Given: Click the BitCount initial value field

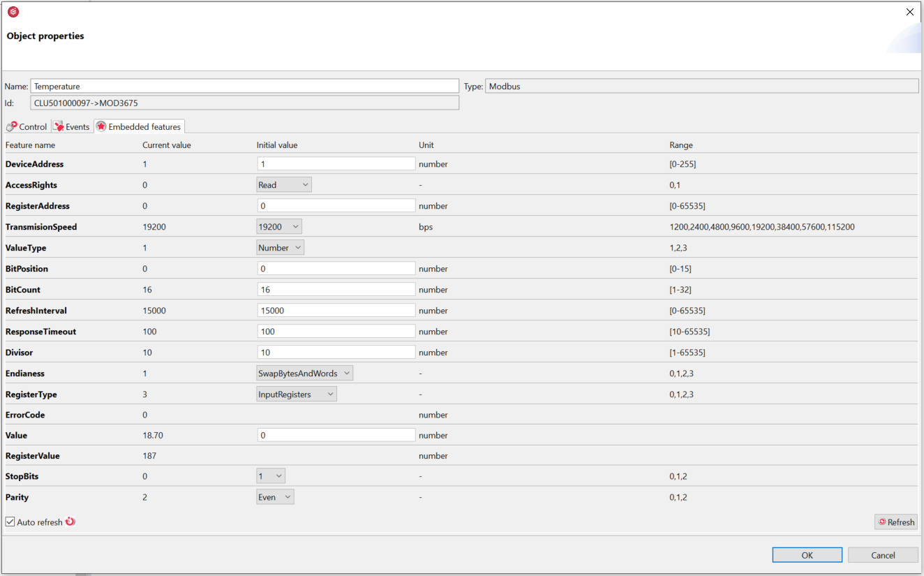Looking at the screenshot, I should [336, 290].
